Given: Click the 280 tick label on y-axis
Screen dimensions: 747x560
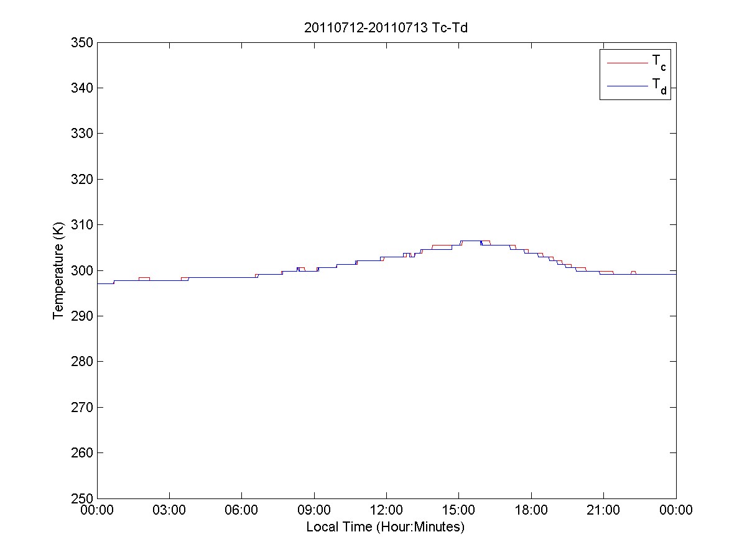Looking at the screenshot, I should [83, 362].
